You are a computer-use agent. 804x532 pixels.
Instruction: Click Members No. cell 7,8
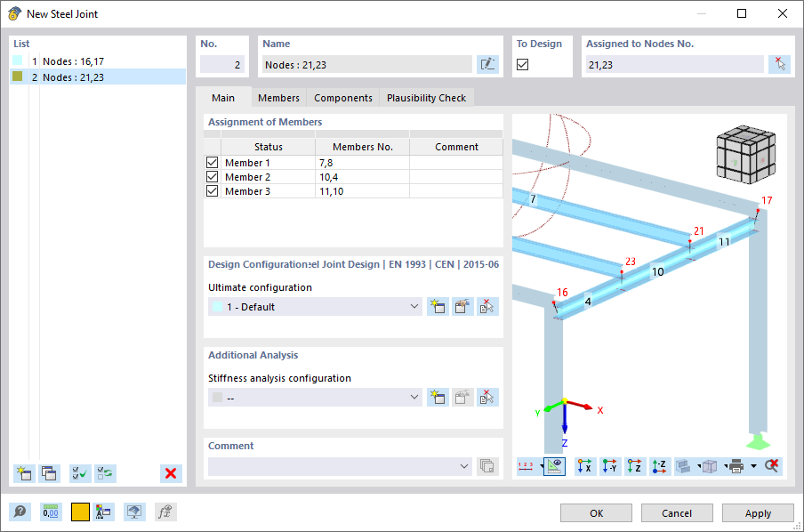(362, 163)
